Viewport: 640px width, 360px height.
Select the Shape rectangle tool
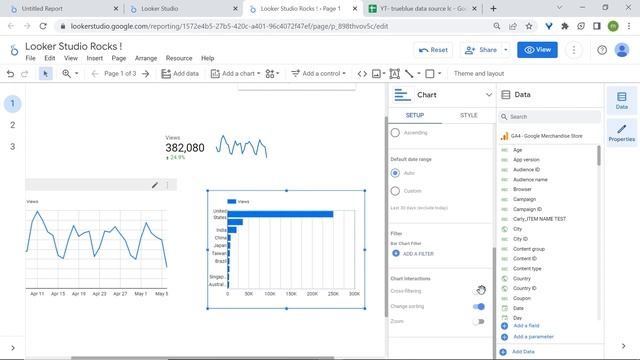point(430,74)
